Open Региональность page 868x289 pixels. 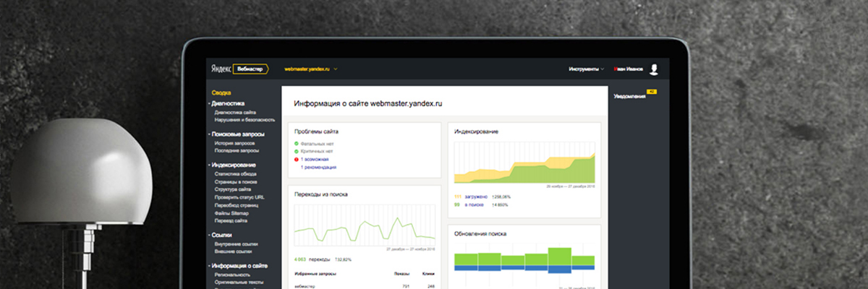coord(233,275)
